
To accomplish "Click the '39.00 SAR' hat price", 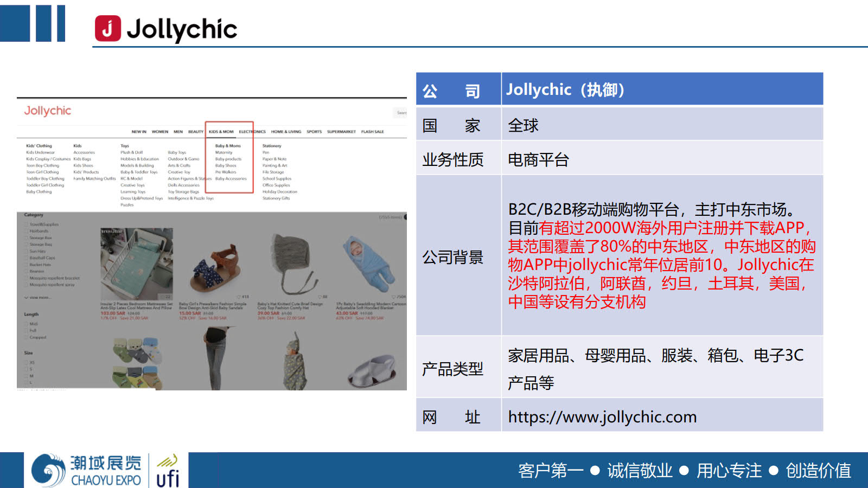I will (269, 313).
